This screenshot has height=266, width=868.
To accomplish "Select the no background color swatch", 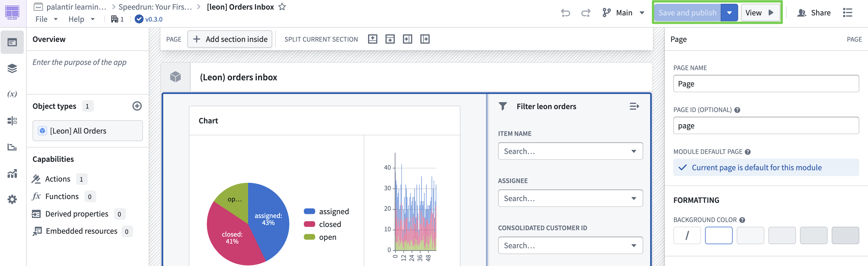I will [687, 235].
